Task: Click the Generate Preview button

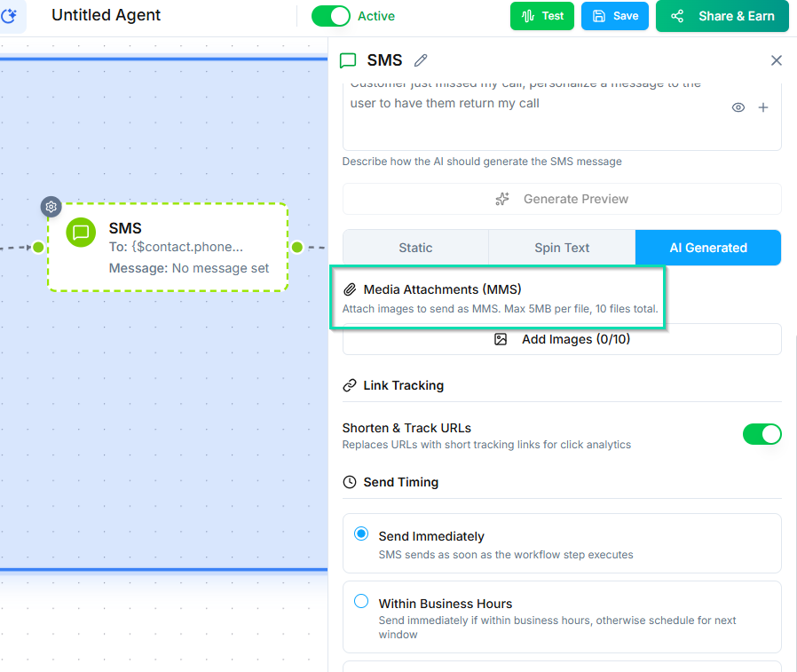Action: click(x=562, y=199)
